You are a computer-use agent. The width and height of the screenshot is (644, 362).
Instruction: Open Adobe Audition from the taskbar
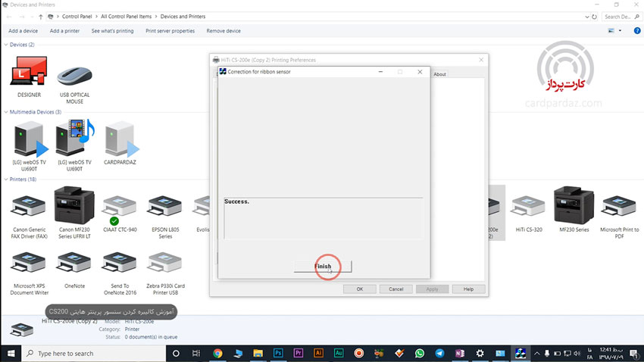pyautogui.click(x=339, y=354)
